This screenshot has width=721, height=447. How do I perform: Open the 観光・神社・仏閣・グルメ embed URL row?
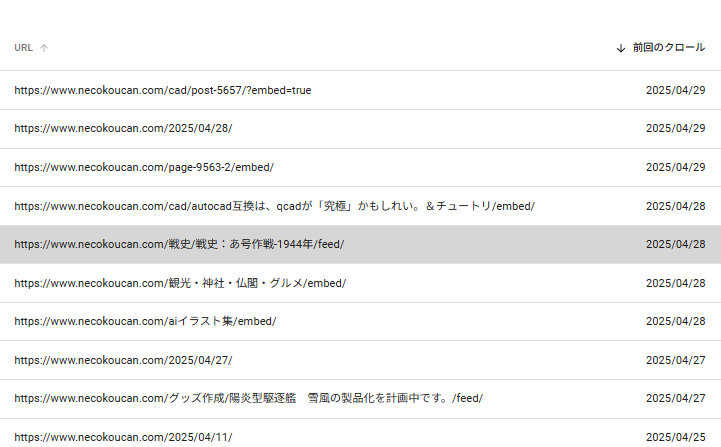[360, 283]
